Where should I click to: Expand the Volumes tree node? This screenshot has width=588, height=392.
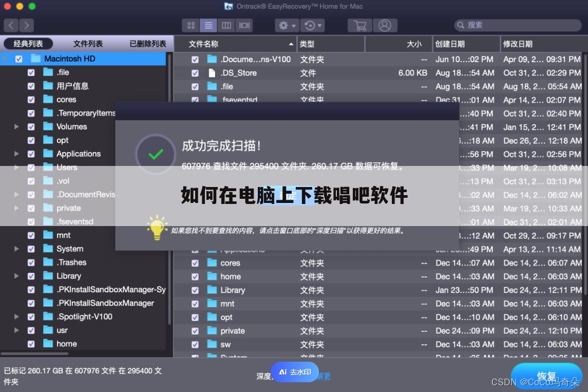tap(16, 127)
